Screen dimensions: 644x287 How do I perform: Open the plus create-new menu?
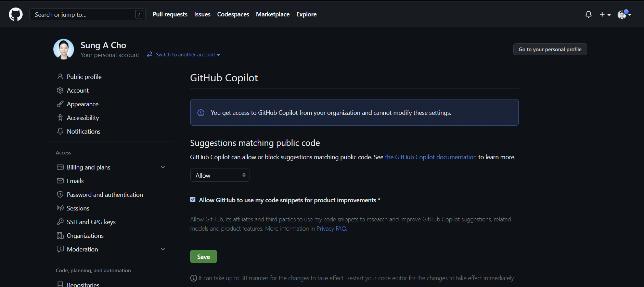(x=605, y=14)
